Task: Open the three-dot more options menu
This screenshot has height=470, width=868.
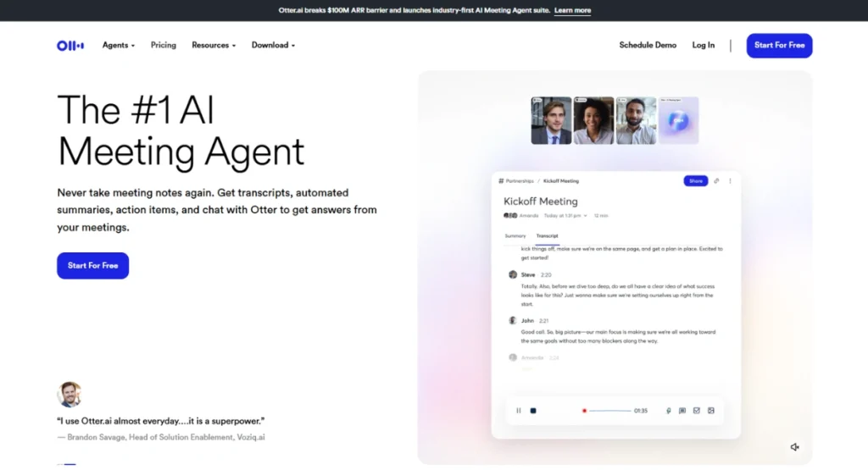Action: tap(730, 181)
